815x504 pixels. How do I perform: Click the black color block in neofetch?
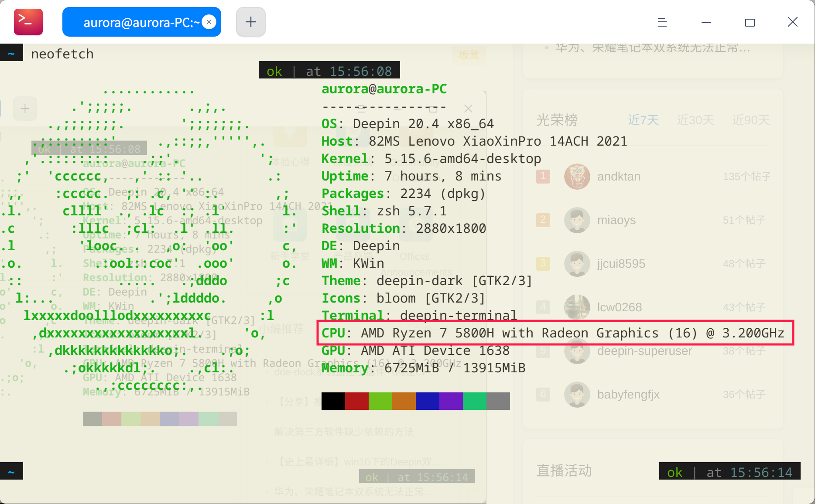pos(333,401)
